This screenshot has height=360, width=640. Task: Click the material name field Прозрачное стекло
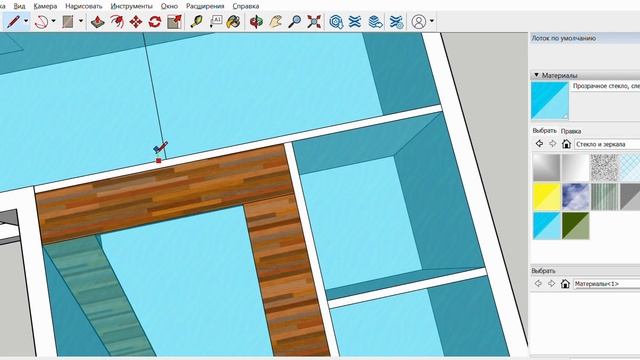coord(606,86)
